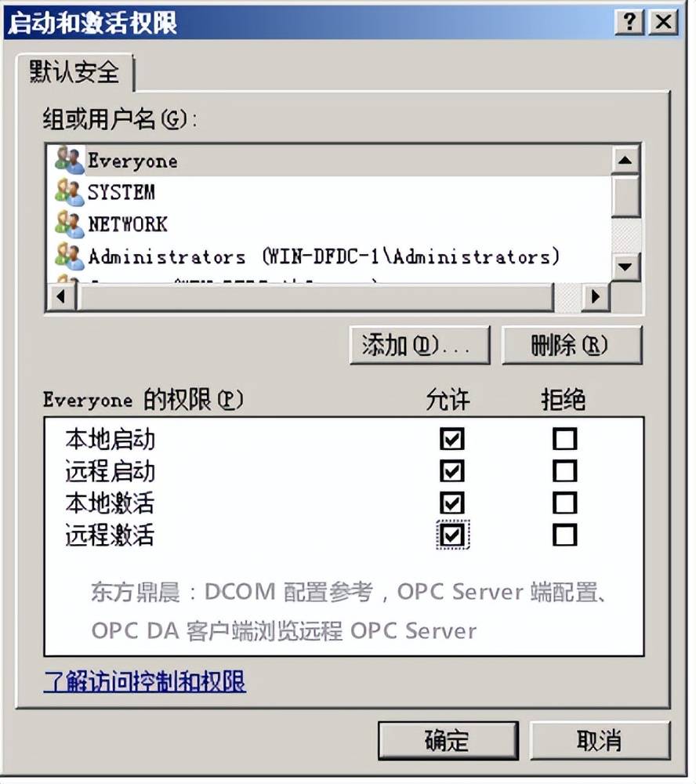This screenshot has width=696, height=784.
Task: Click the horizontal scroll right arrow
Action: point(596,297)
